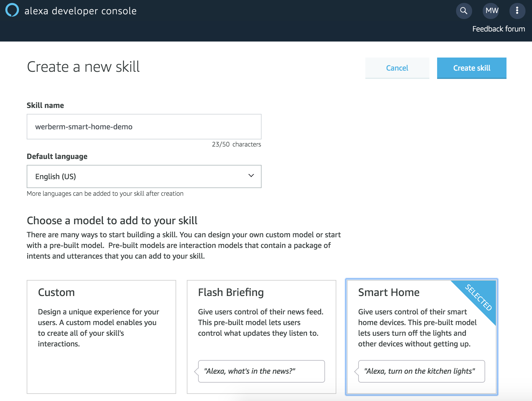The image size is (532, 401).
Task: Click the Choose a model heading
Action: click(x=112, y=221)
